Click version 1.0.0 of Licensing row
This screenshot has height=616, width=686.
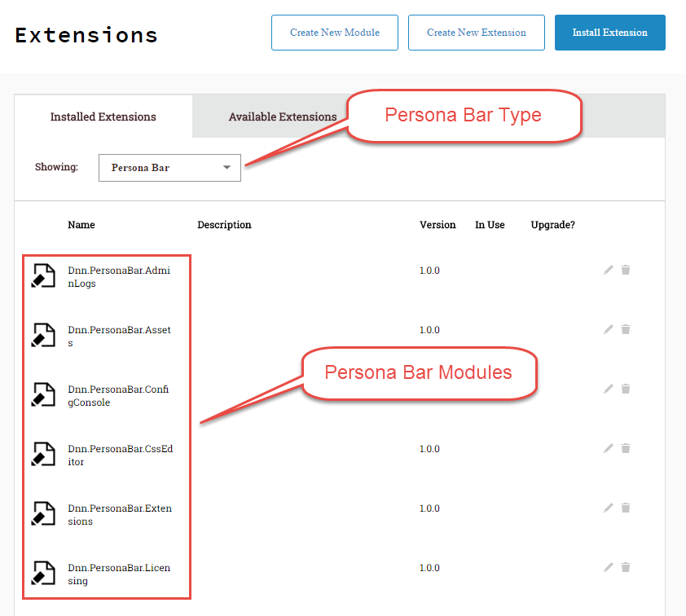click(x=429, y=568)
